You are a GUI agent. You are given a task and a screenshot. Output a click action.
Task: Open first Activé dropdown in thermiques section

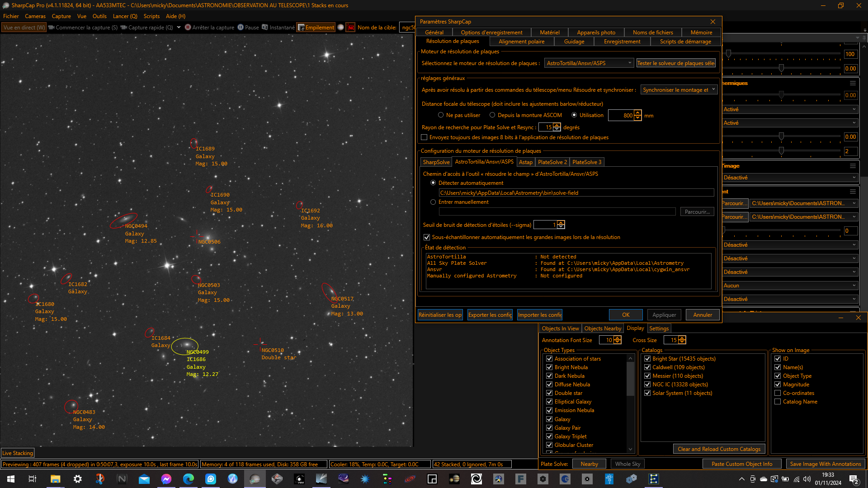click(x=789, y=109)
